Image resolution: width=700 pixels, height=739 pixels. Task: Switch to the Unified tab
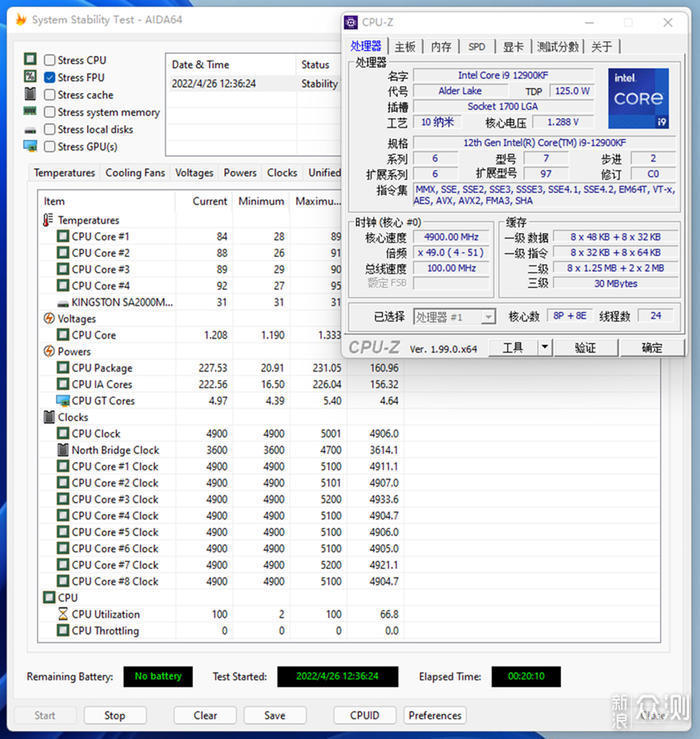pos(324,173)
